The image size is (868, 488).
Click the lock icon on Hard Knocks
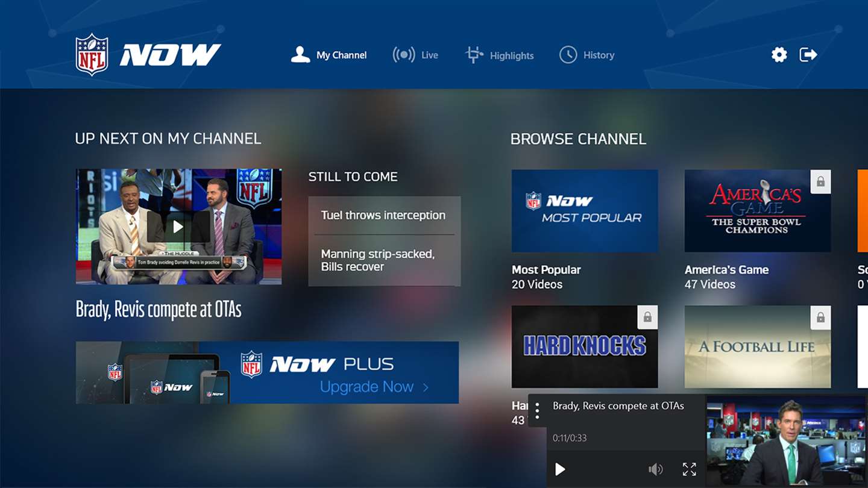coord(647,318)
